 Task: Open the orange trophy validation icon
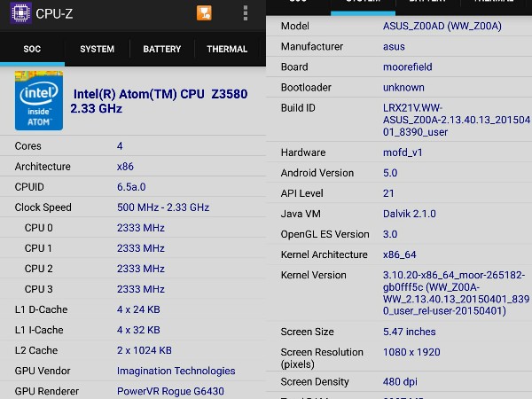(x=204, y=13)
